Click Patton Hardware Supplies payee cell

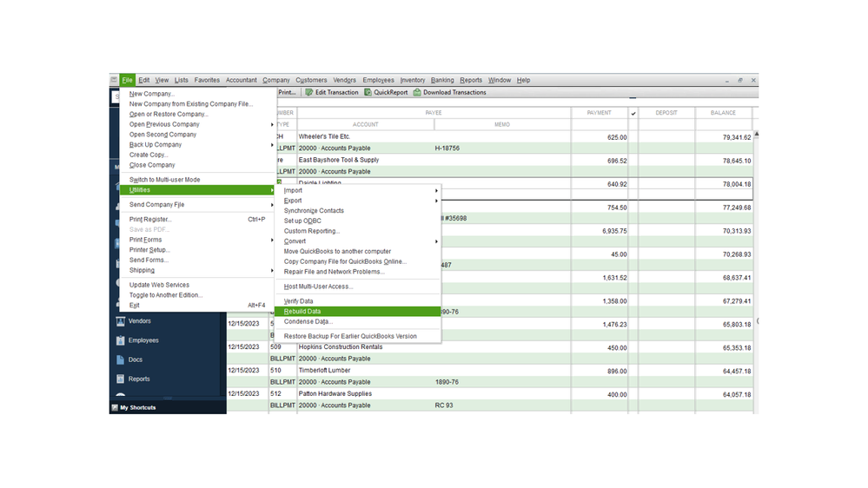coord(335,394)
